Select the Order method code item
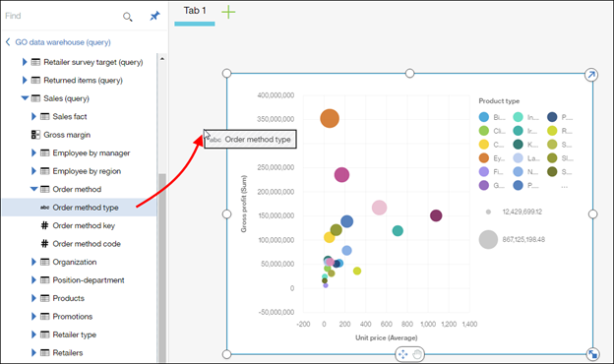Image resolution: width=614 pixels, height=364 pixels. [87, 244]
